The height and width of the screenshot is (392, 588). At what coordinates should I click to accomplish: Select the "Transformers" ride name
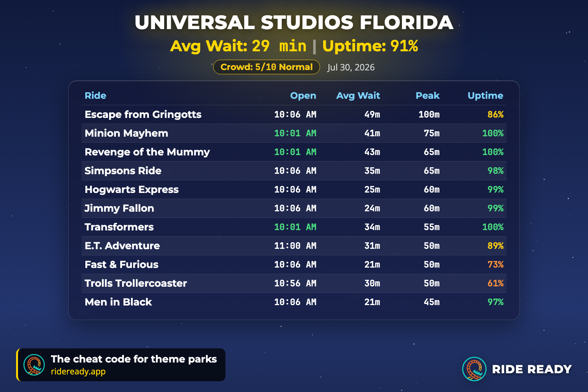click(119, 227)
